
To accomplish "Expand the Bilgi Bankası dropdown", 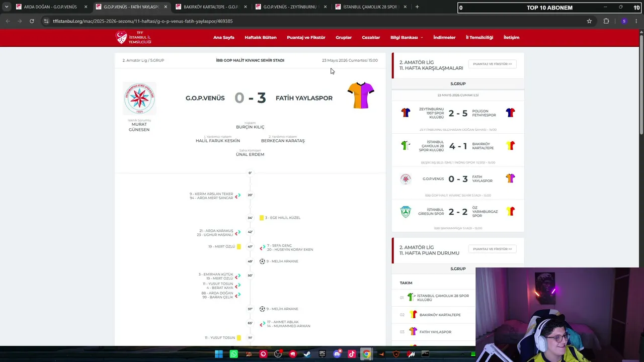I will [407, 38].
